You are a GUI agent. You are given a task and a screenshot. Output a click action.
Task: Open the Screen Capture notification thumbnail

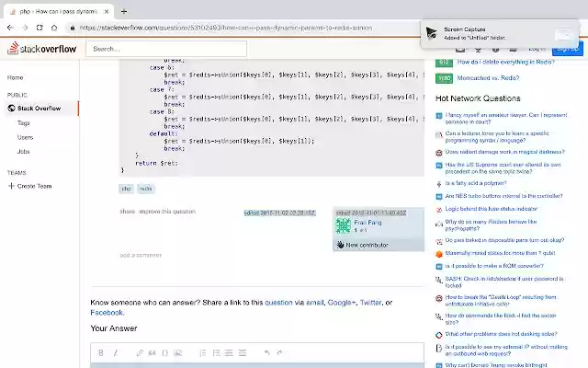[x=563, y=34]
